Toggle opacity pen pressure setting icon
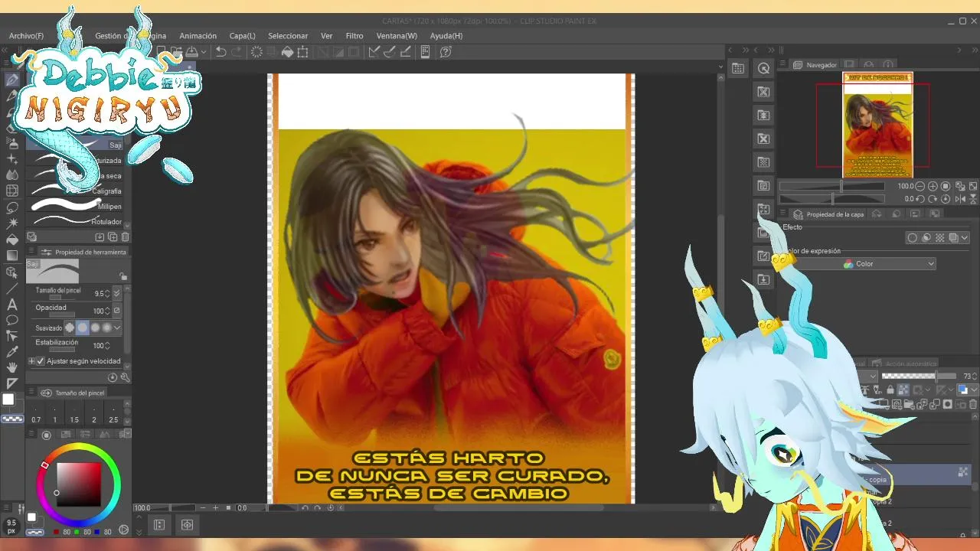 click(x=117, y=311)
